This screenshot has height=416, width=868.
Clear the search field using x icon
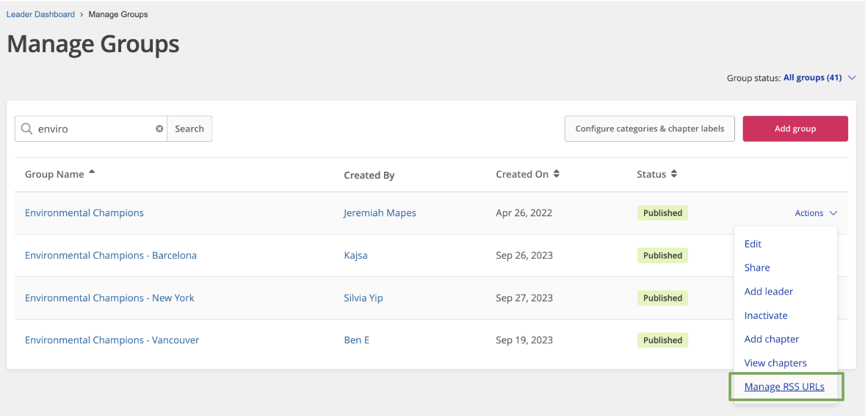(x=159, y=129)
